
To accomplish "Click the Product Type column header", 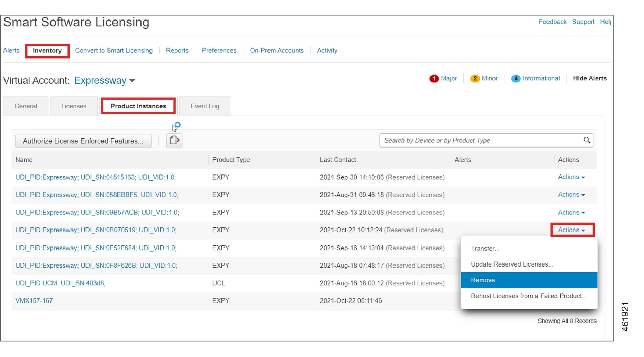I will (231, 160).
